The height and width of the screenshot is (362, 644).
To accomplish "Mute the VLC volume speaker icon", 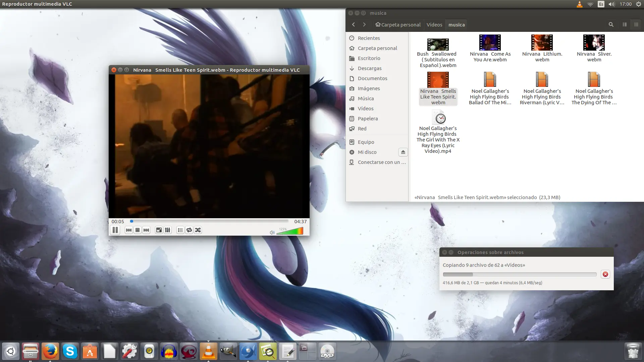I will click(x=272, y=232).
